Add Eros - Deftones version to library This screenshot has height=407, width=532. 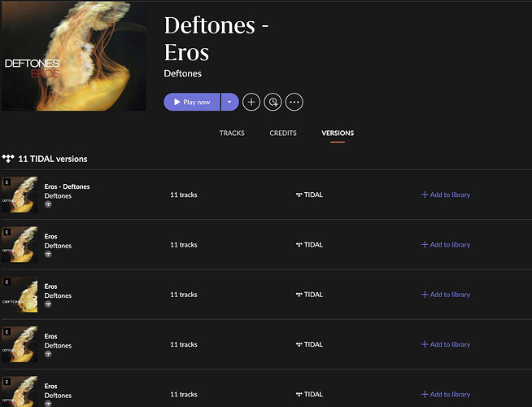(x=446, y=195)
